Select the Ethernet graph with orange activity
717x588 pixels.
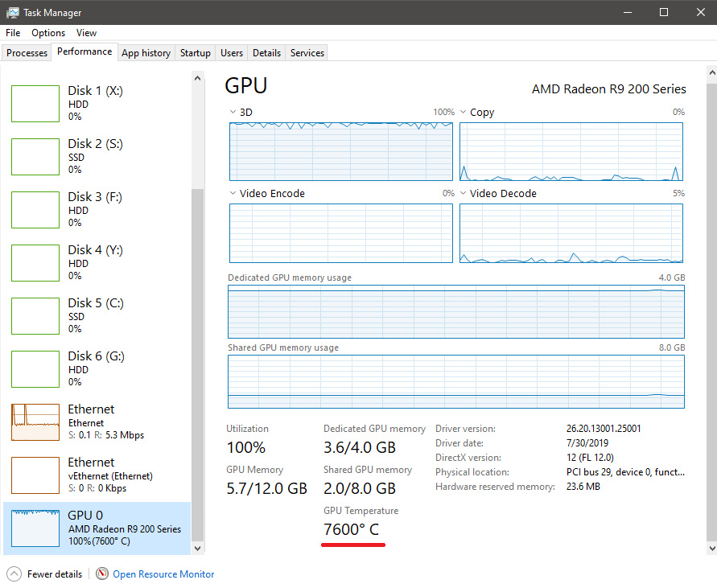[x=35, y=422]
